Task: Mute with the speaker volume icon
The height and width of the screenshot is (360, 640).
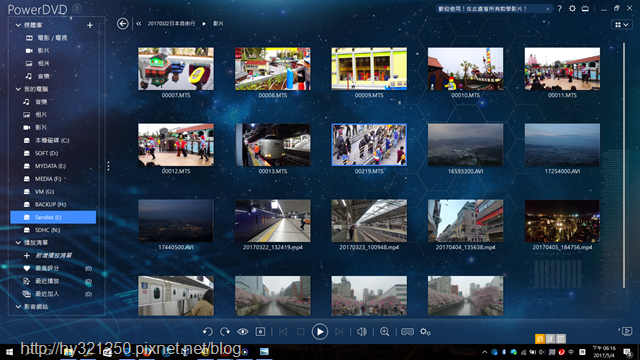Action: [x=362, y=332]
